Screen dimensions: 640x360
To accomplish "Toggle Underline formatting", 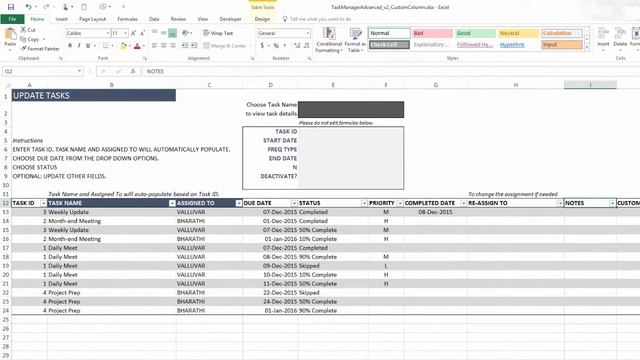I will [88, 45].
